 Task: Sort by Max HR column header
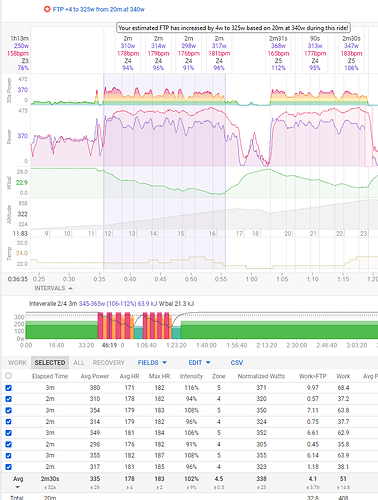(x=159, y=376)
